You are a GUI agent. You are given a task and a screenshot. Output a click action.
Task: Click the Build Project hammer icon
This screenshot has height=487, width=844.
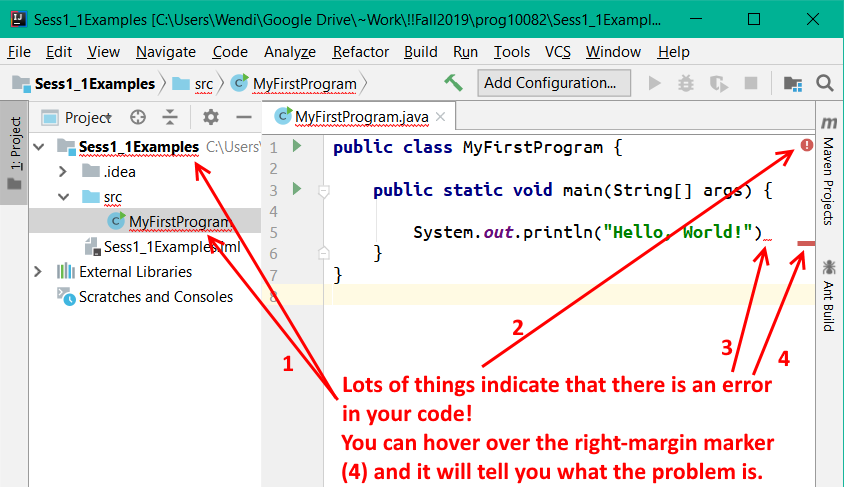point(454,83)
